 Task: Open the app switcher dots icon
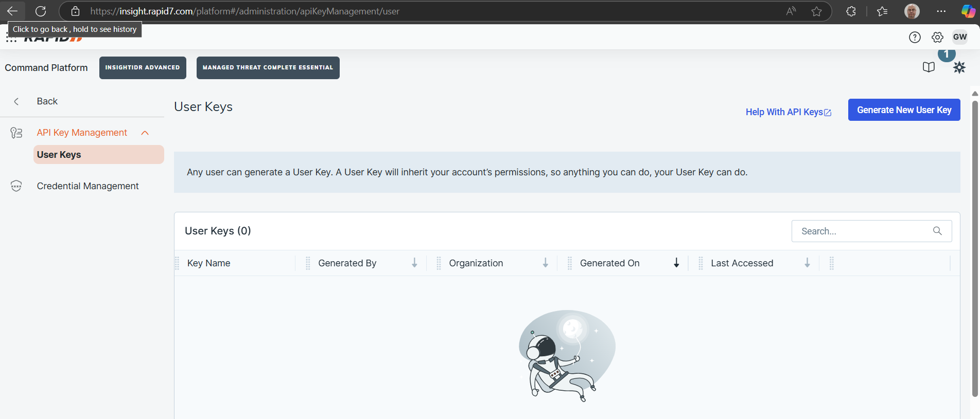11,38
